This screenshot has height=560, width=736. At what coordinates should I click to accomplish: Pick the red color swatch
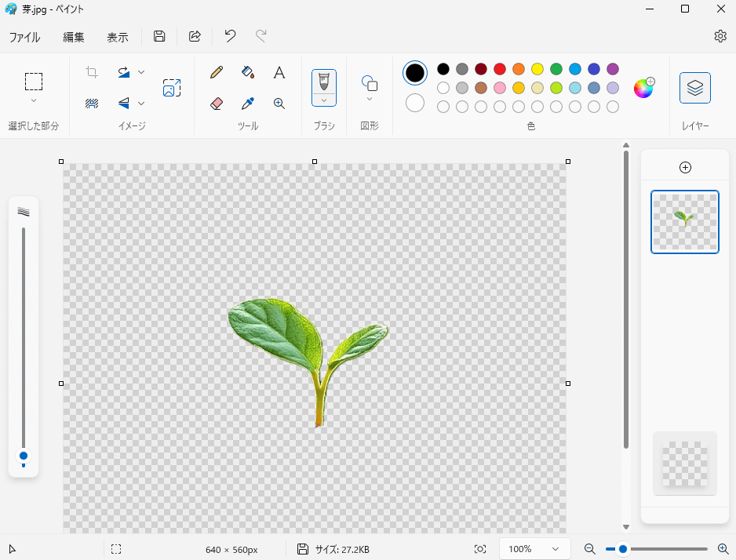point(500,69)
